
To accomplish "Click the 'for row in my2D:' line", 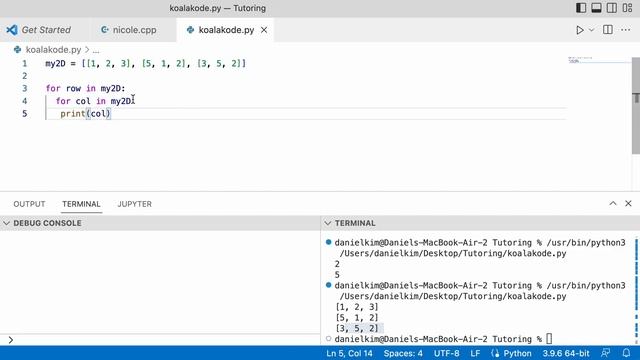I will pos(85,89).
